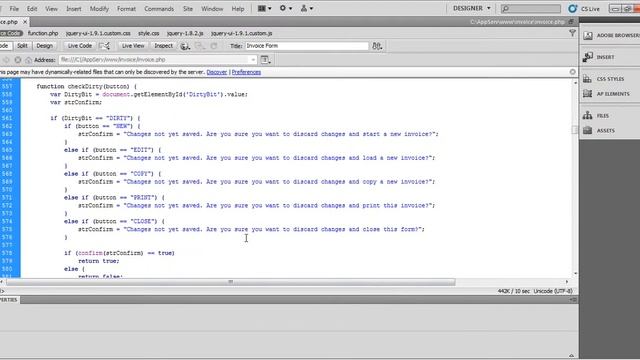Image resolution: width=640 pixels, height=360 pixels.
Task: Click the stop/refresh icon in address bar
Action: pyautogui.click(x=18, y=60)
